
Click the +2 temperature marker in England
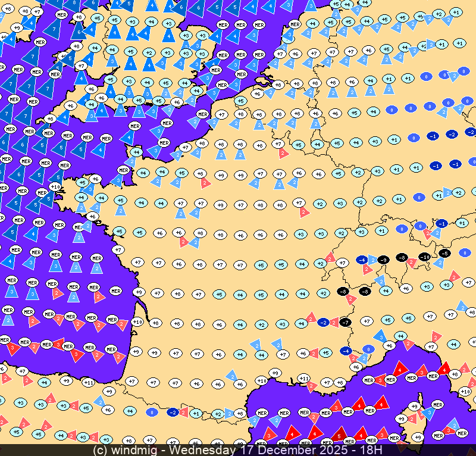tap(149, 52)
